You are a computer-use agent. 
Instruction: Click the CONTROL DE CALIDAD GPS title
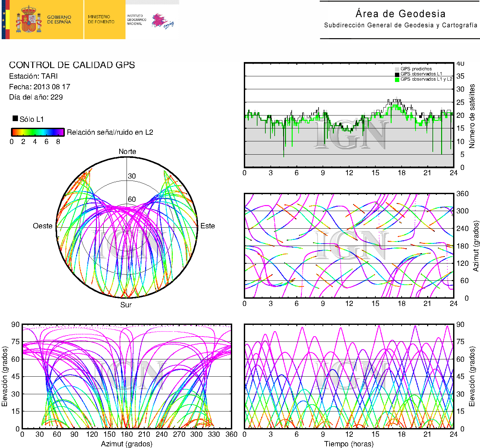[72, 65]
